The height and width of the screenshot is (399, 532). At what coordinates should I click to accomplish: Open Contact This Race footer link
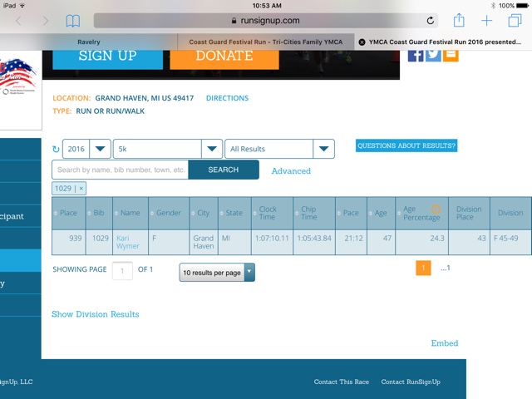click(x=342, y=382)
